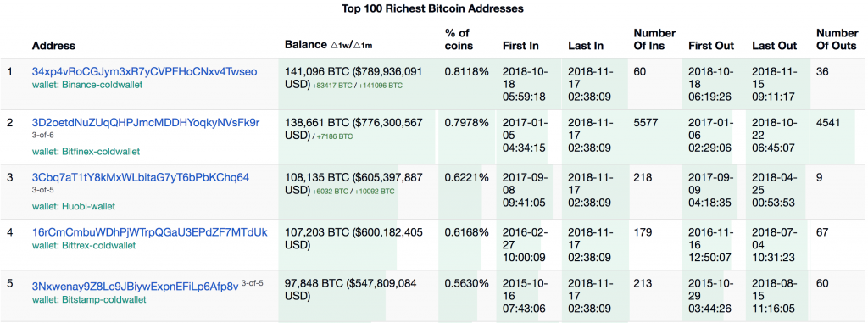The width and height of the screenshot is (868, 323).
Task: Sort by the Address column header
Action: coord(53,46)
